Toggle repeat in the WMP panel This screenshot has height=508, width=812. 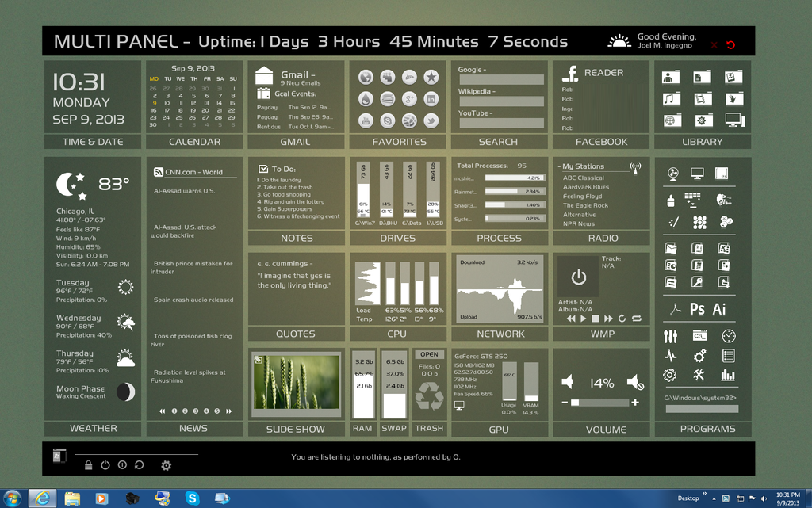pos(637,319)
